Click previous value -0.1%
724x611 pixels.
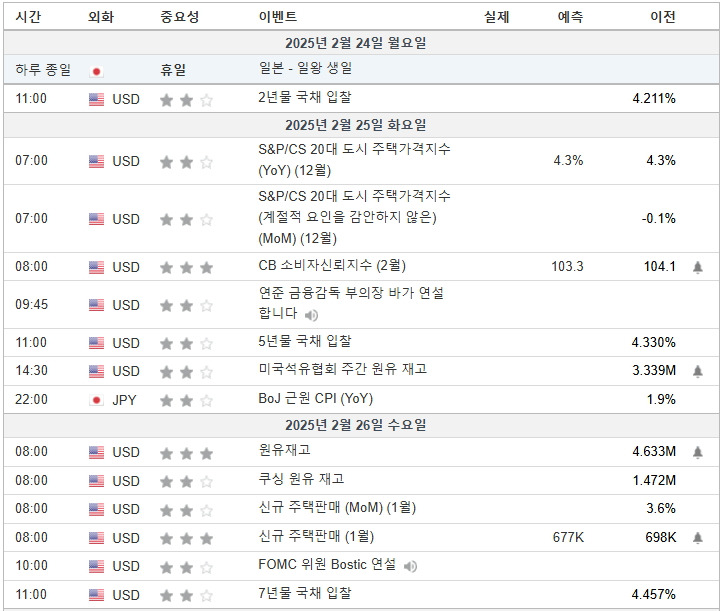(658, 218)
